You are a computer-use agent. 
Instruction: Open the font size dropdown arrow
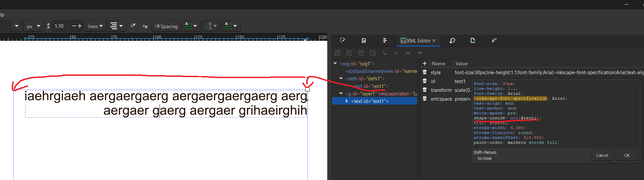click(17, 26)
